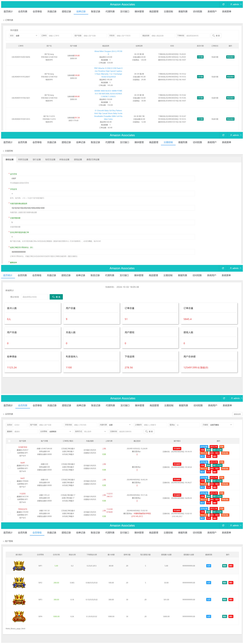This screenshot has width=244, height=644.
Task: Open the 提现设置 tab
Action: [x=78, y=159]
